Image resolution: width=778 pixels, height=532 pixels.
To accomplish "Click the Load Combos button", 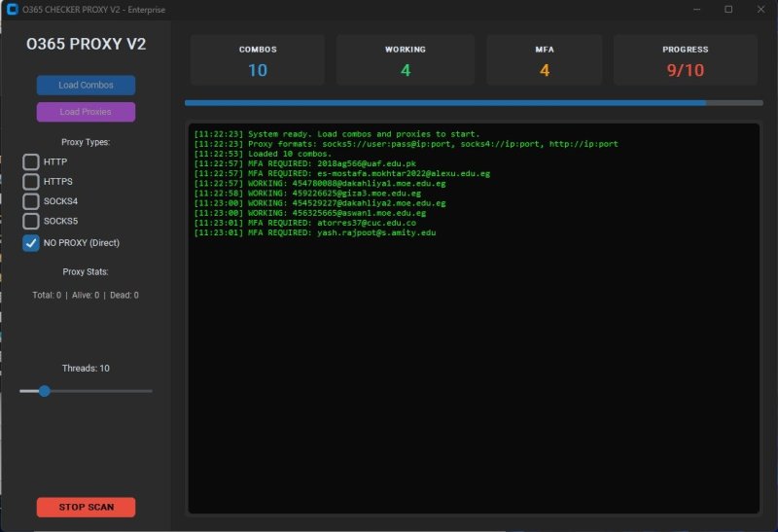I will click(86, 85).
